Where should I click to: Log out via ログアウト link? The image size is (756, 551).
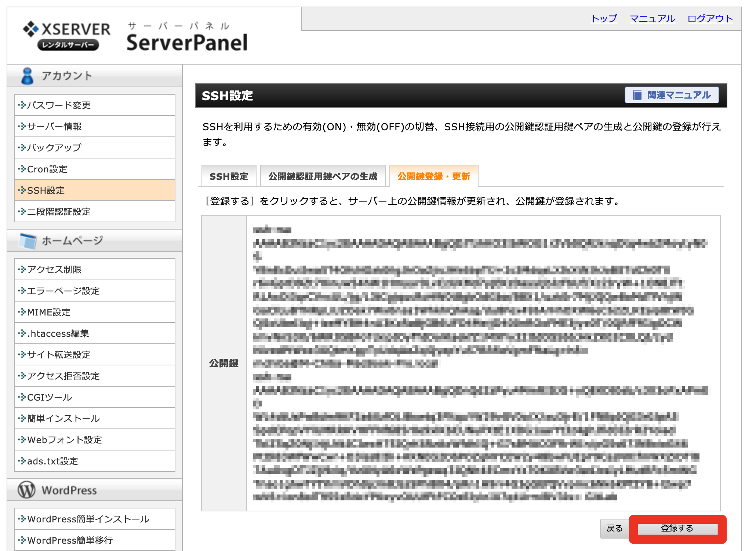[x=709, y=18]
